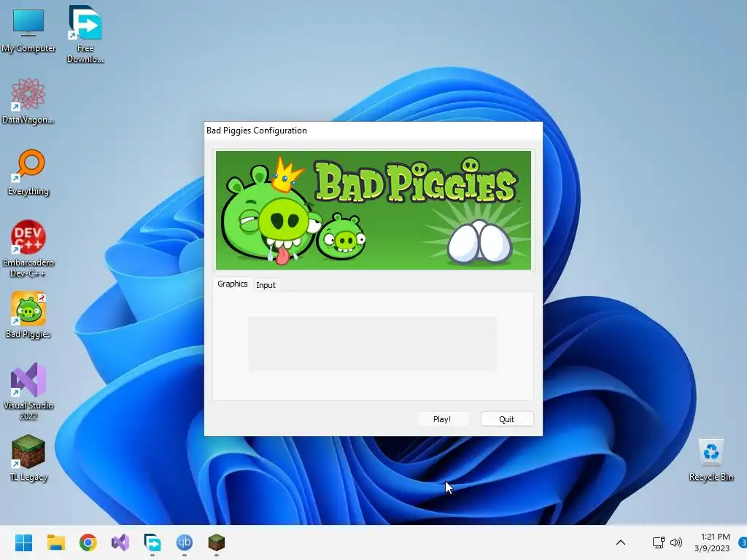Open Free Download Manager taskbar icon
The height and width of the screenshot is (560, 747).
[x=152, y=542]
